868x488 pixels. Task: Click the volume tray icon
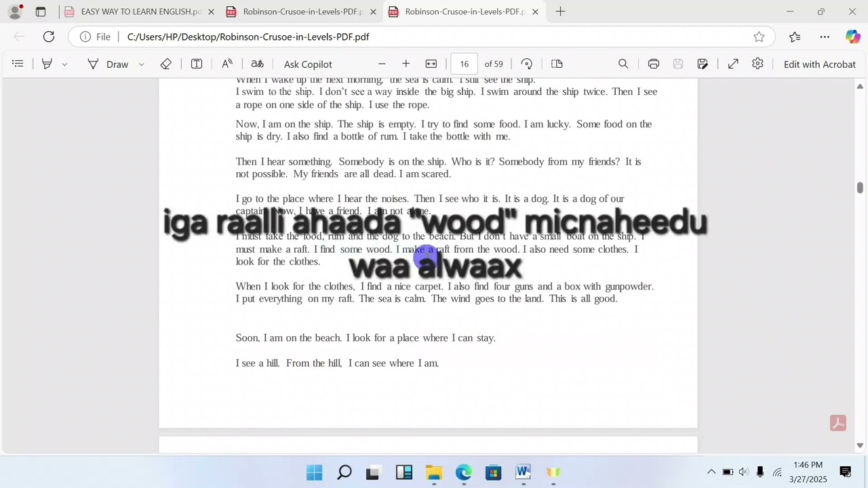[744, 472]
